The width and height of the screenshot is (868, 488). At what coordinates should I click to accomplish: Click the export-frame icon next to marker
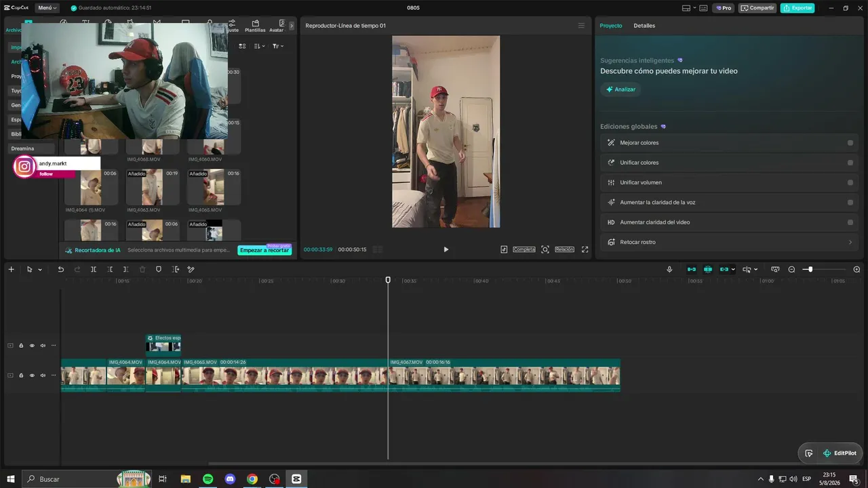pyautogui.click(x=176, y=269)
